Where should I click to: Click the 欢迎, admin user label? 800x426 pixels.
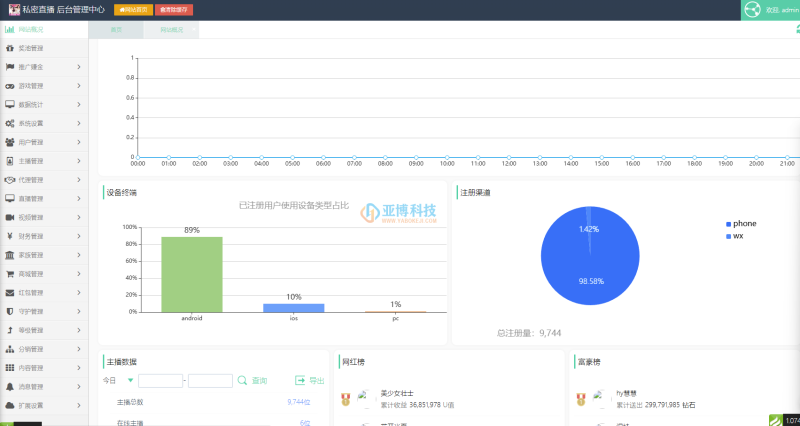[x=782, y=10]
